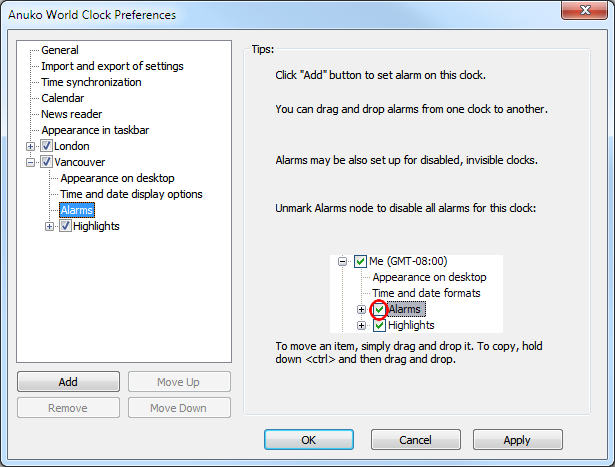Viewport: 615px width, 467px height.
Task: Select Time synchronization in the tree
Action: [91, 82]
